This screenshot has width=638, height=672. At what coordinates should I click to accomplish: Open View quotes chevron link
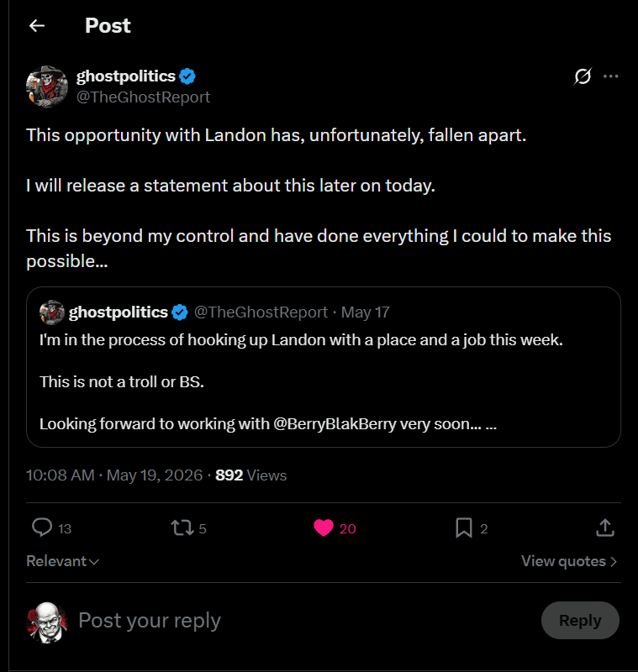pos(569,561)
